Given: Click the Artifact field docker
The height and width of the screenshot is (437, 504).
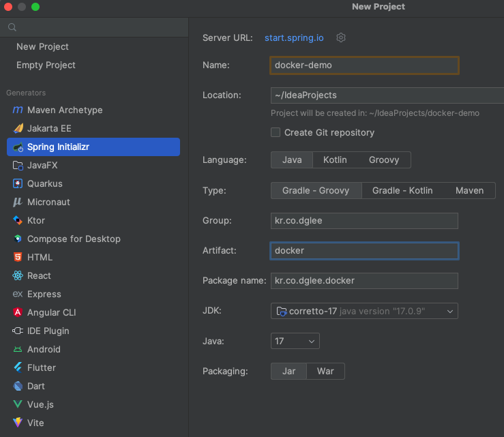Looking at the screenshot, I should coord(364,251).
